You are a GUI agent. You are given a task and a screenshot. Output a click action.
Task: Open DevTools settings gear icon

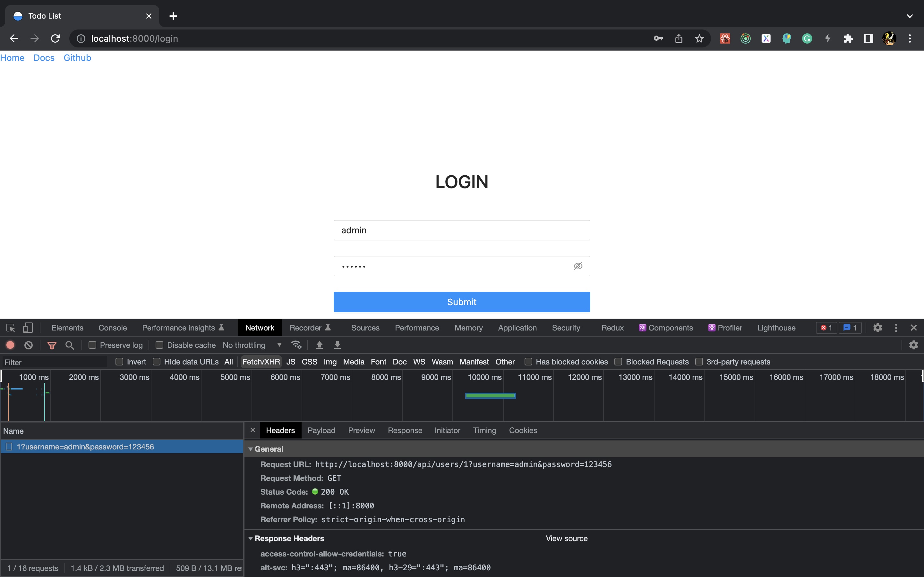877,328
